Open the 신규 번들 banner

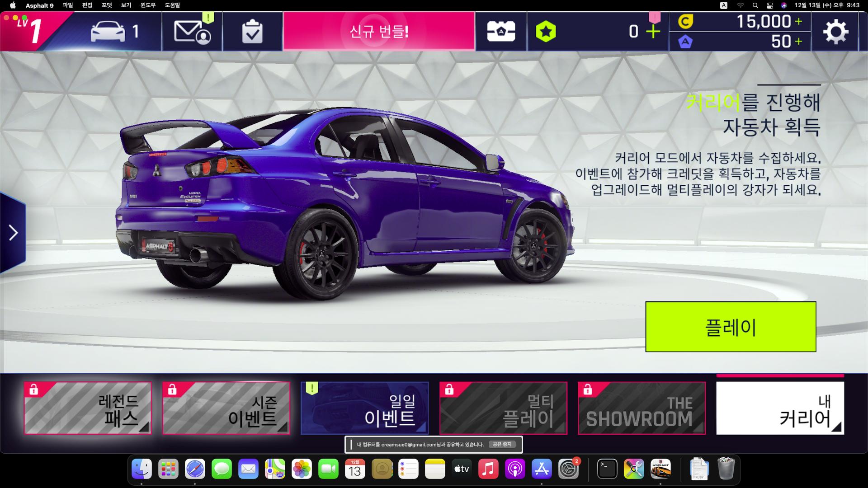pos(379,32)
